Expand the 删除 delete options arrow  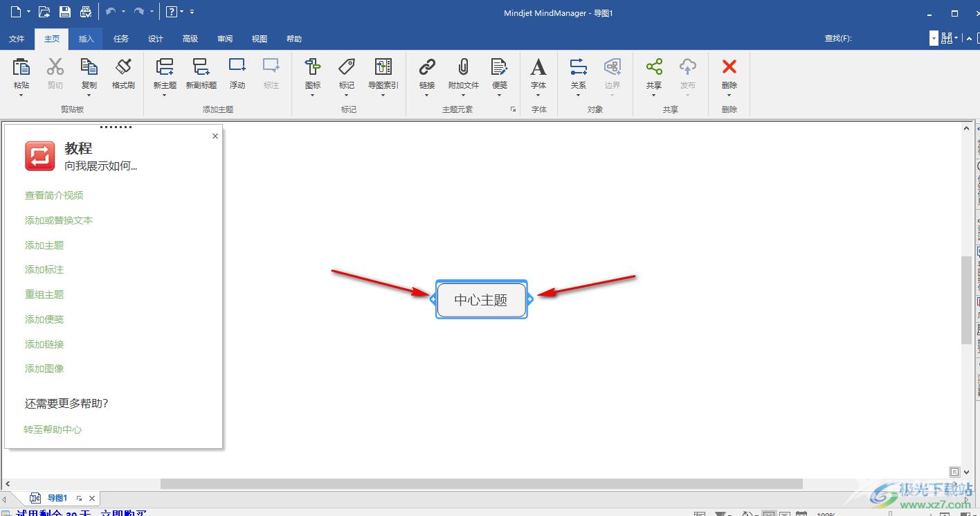pos(729,96)
